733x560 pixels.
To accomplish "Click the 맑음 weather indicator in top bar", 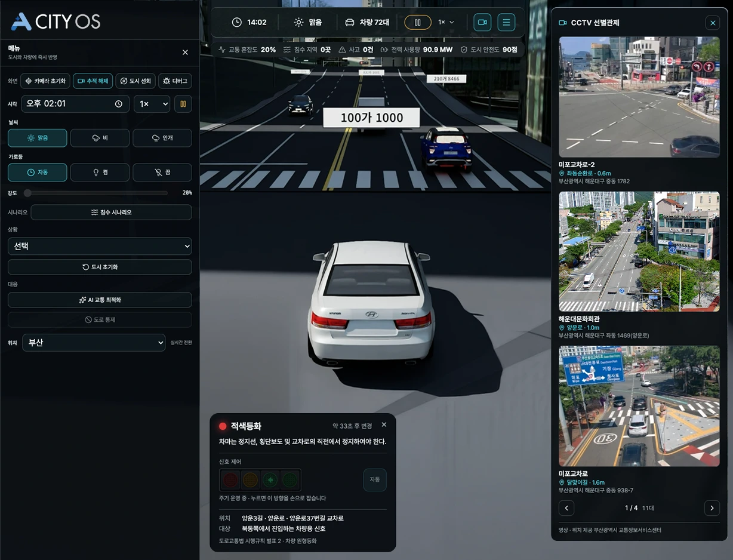I will click(308, 23).
